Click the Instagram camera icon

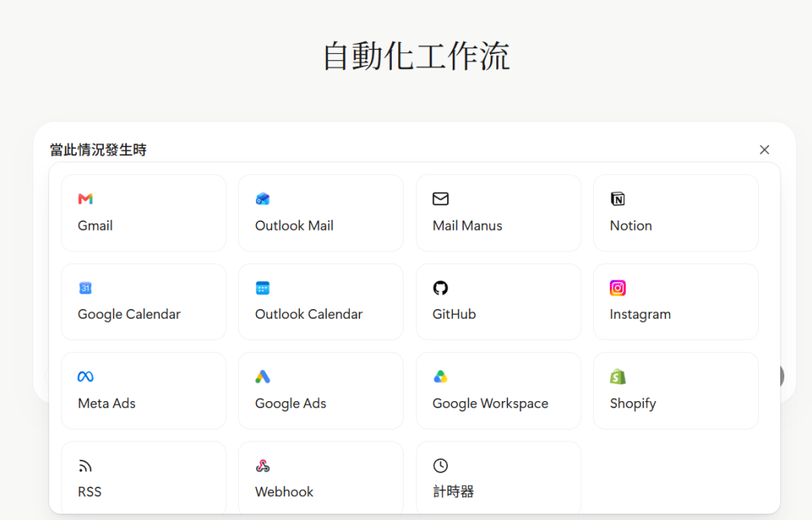[618, 288]
